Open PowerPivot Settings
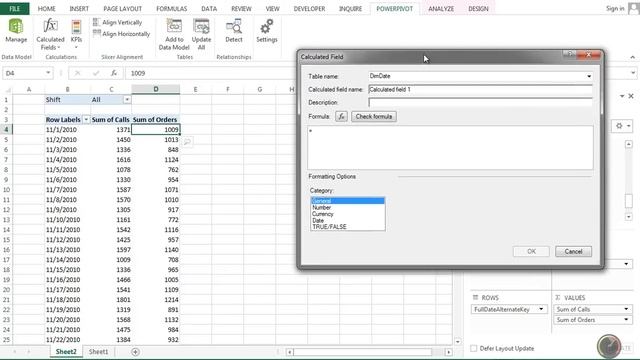This screenshot has width=640, height=360. (x=267, y=31)
